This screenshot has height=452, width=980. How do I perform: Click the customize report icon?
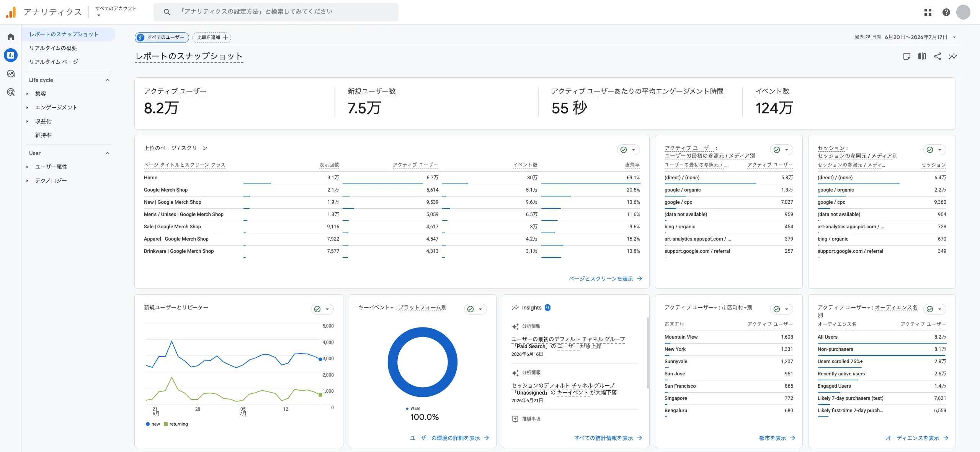[x=906, y=56]
